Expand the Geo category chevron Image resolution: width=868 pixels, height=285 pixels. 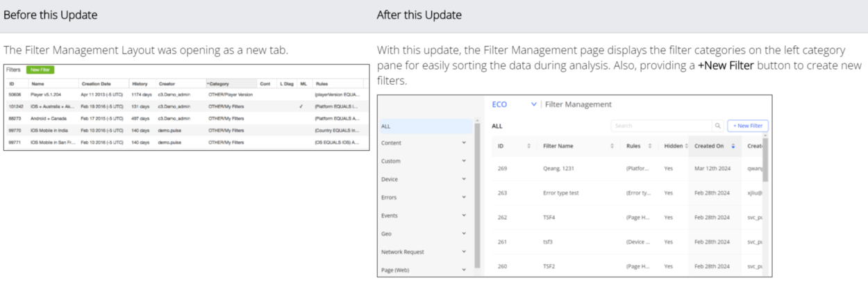coord(464,234)
